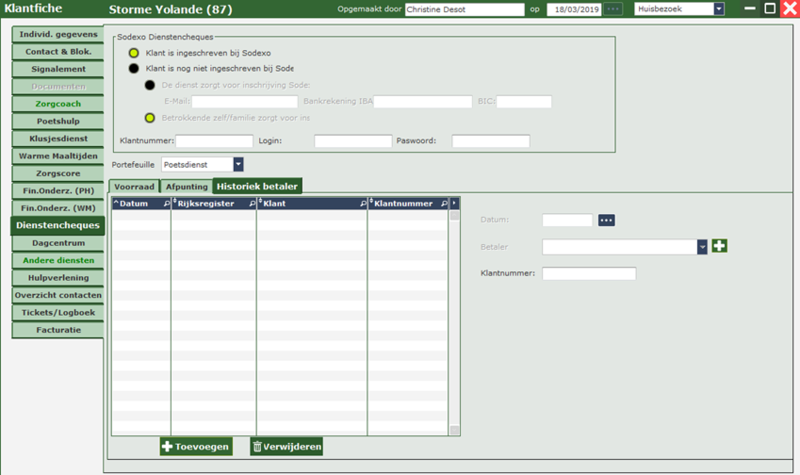Select 'Klant is nog niet ingeschreven' option
800x475 pixels.
(135, 68)
